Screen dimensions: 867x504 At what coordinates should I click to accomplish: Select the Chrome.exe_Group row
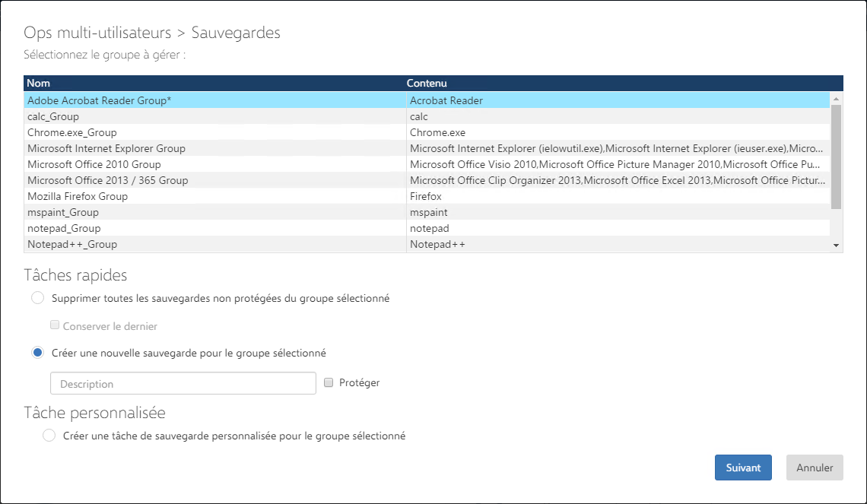[72, 132]
